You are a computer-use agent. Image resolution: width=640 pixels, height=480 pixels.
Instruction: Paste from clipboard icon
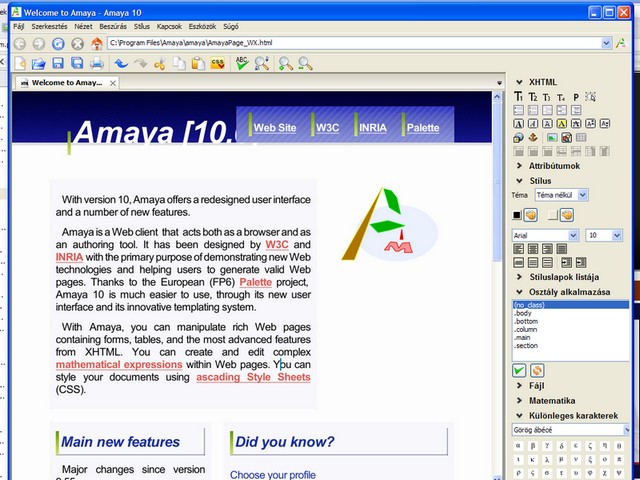pos(198,63)
